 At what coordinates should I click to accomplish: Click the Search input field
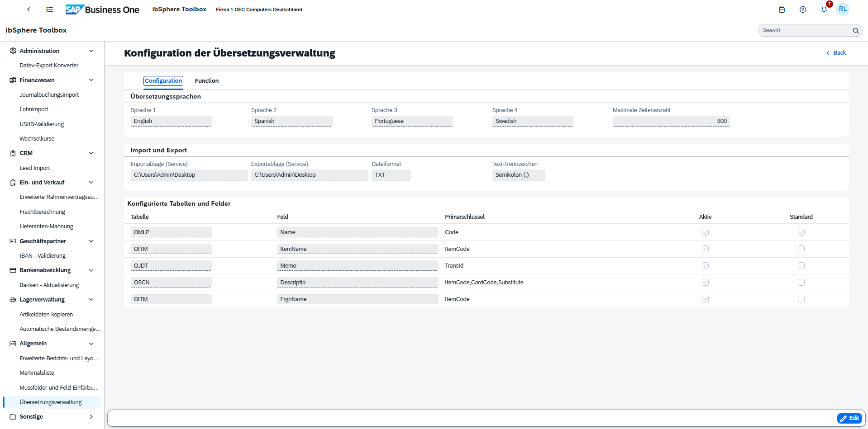[805, 31]
